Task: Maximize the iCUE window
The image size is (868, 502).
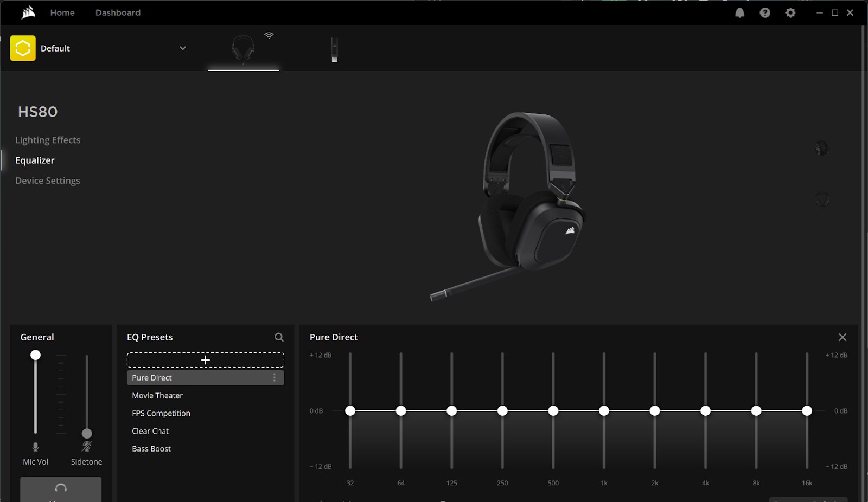Action: pyautogui.click(x=835, y=12)
